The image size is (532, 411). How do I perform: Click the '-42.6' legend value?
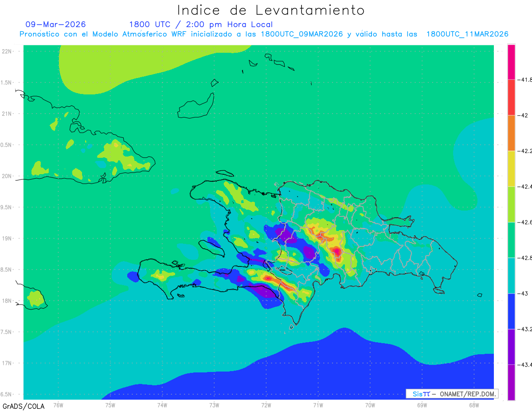pyautogui.click(x=525, y=222)
